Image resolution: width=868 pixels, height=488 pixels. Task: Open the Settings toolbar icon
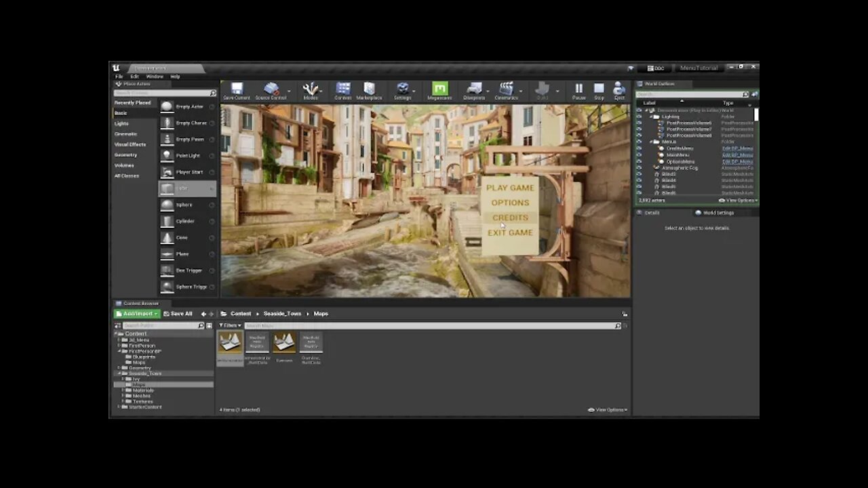coord(403,91)
